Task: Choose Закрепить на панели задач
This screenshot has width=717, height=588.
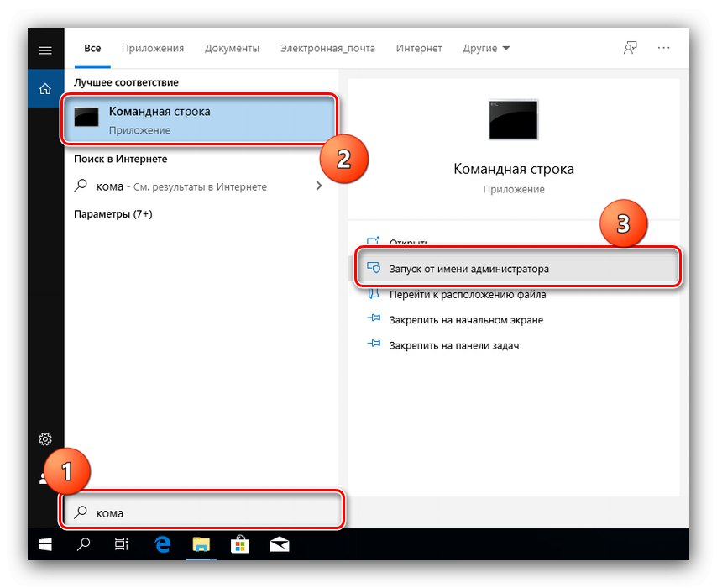Action: 454,345
